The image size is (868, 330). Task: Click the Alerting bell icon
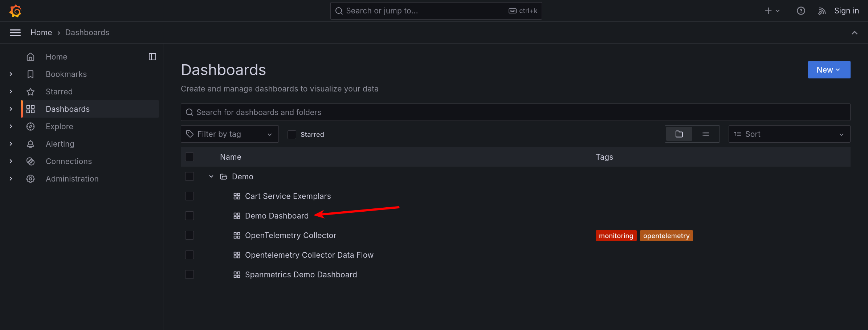30,144
